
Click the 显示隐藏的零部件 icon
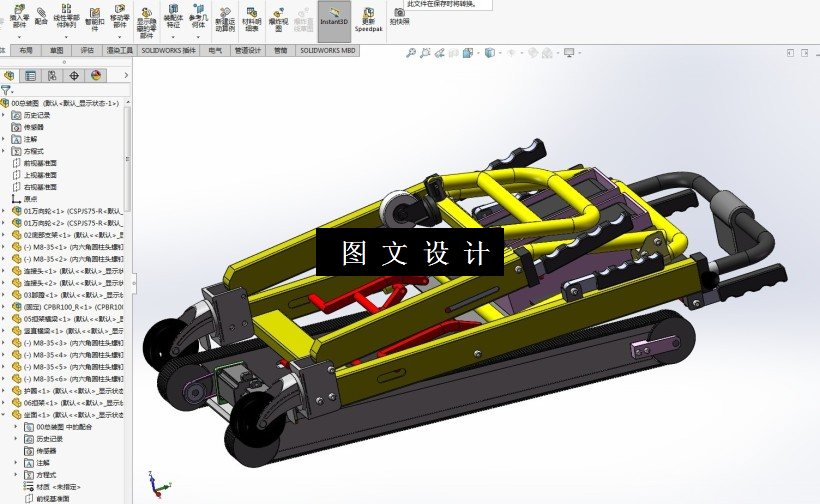tap(147, 13)
